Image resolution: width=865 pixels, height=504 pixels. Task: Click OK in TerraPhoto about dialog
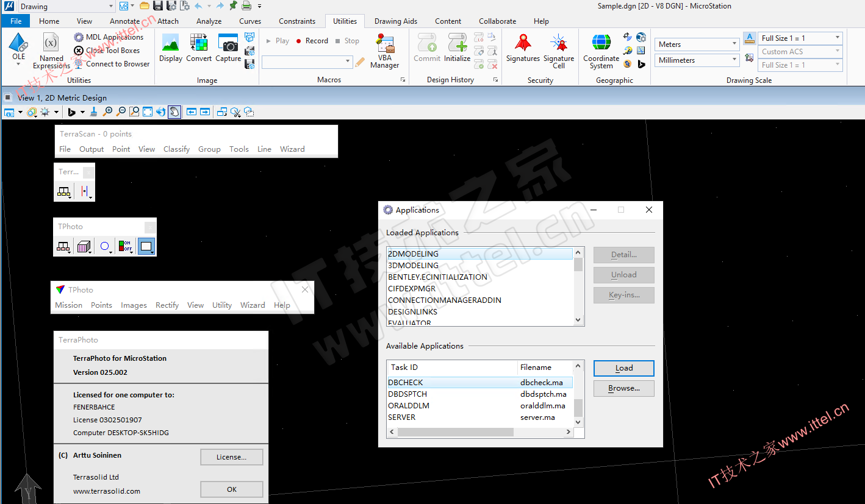point(232,489)
